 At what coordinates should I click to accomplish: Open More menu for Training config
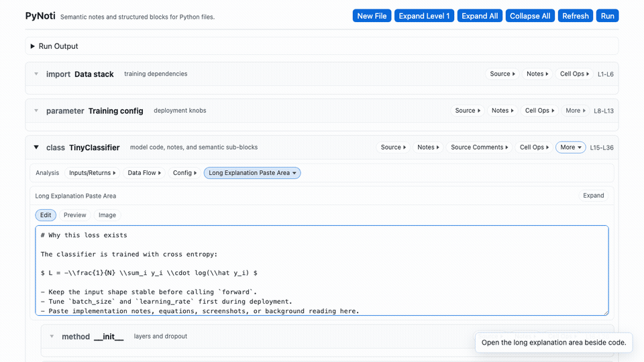point(576,111)
